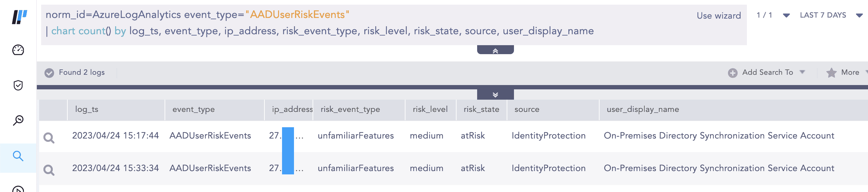
Task: Click the Use wizard link
Action: click(718, 16)
